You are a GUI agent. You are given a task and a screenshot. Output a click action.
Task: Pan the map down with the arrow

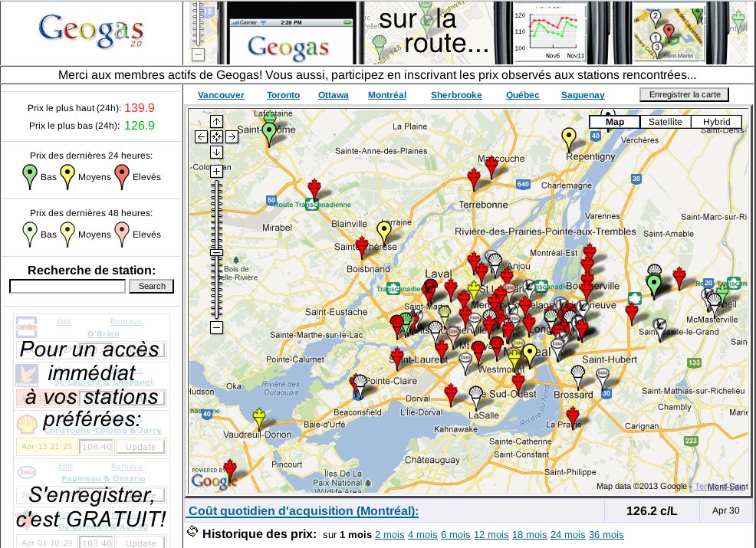pos(216,153)
